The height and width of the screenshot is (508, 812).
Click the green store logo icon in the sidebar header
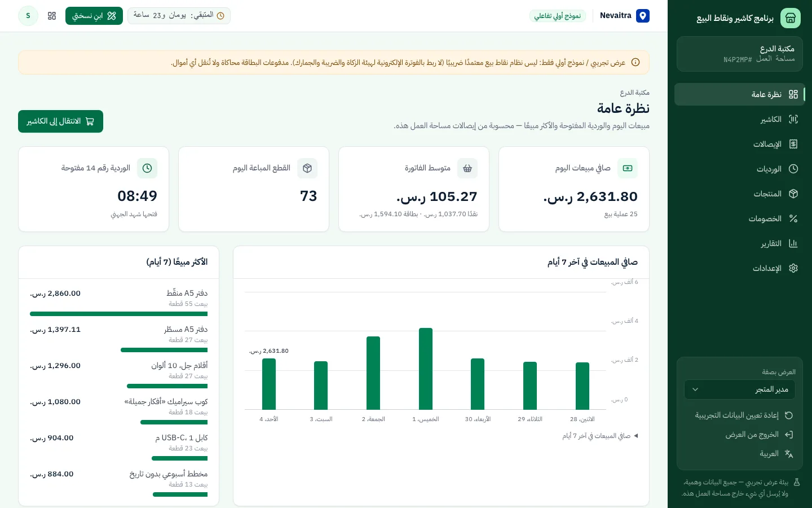pos(791,18)
